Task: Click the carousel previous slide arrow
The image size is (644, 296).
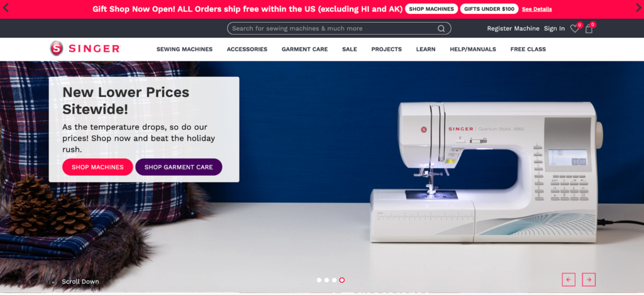Action: pyautogui.click(x=569, y=280)
